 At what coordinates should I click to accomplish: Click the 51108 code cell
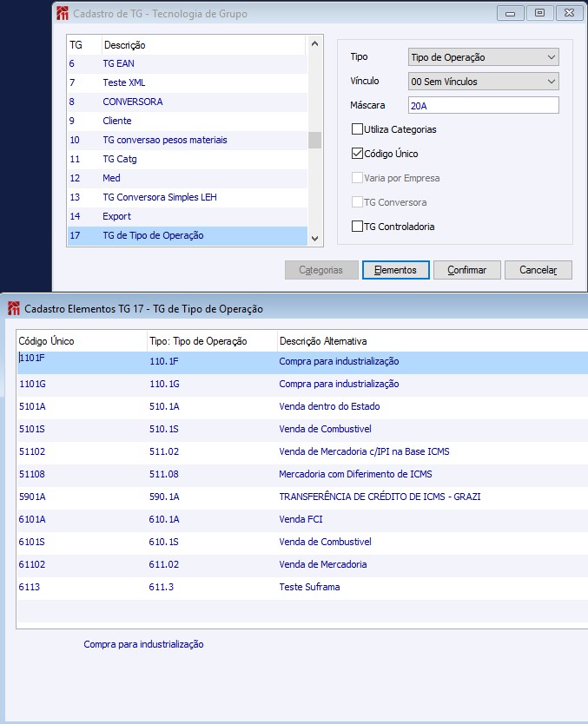[82, 474]
